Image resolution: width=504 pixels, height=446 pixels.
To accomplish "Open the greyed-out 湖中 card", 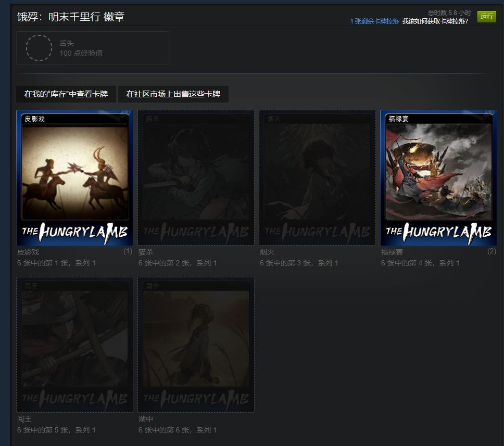I will tap(196, 345).
